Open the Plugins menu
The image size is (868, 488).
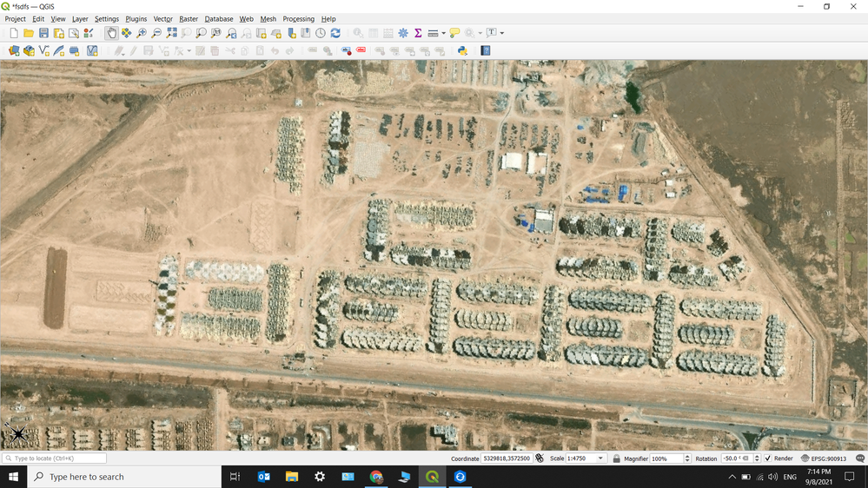136,19
